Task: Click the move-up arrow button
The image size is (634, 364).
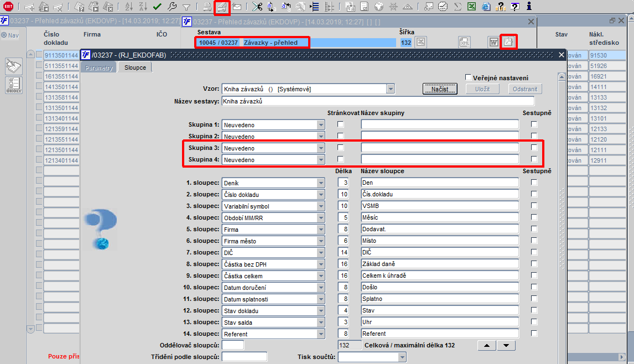Action: (x=486, y=345)
